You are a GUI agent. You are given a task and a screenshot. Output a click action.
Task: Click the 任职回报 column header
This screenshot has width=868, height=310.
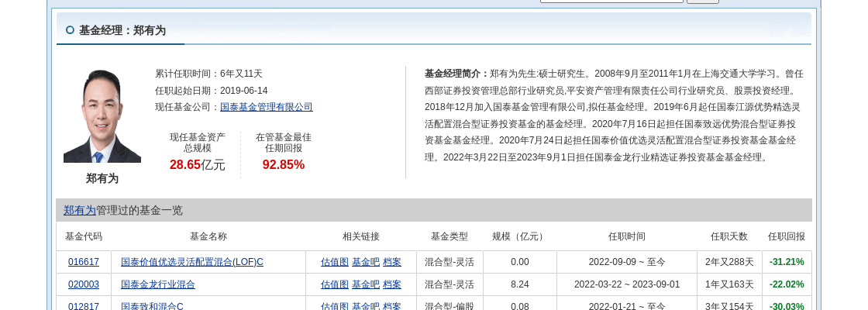click(787, 236)
